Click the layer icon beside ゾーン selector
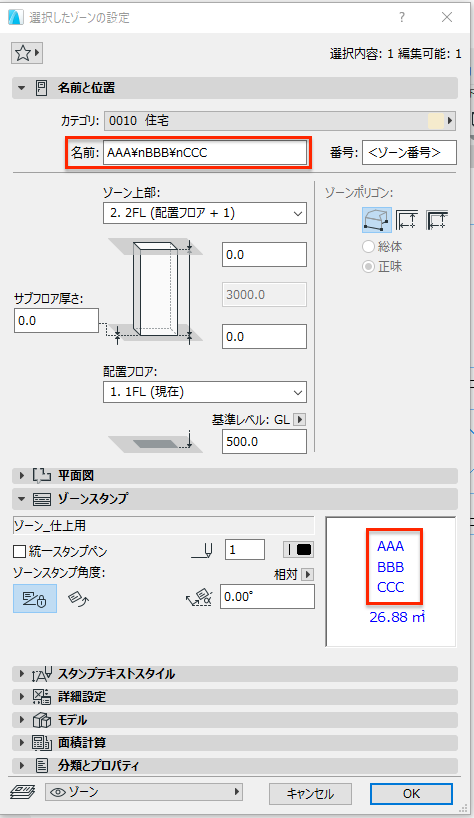 (23, 792)
